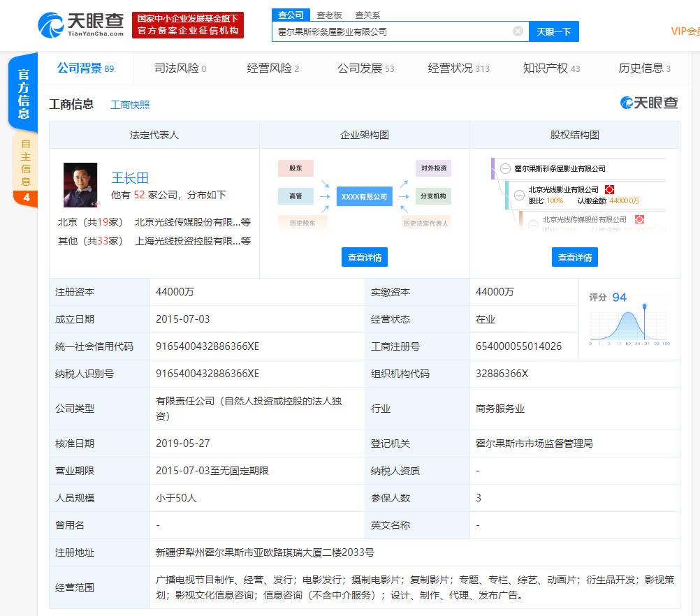Image resolution: width=700 pixels, height=616 pixels.
Task: Open legal representative 王长田 profile link
Action: [x=129, y=177]
